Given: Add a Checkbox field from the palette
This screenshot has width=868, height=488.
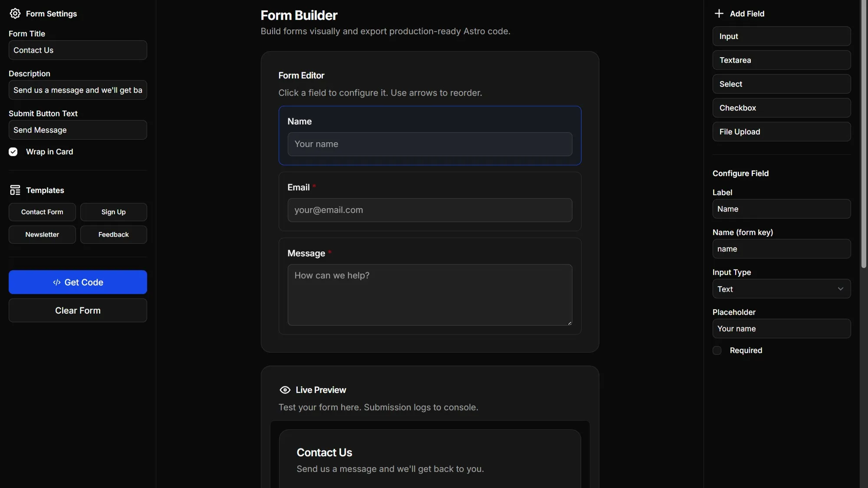Looking at the screenshot, I should coord(781,108).
